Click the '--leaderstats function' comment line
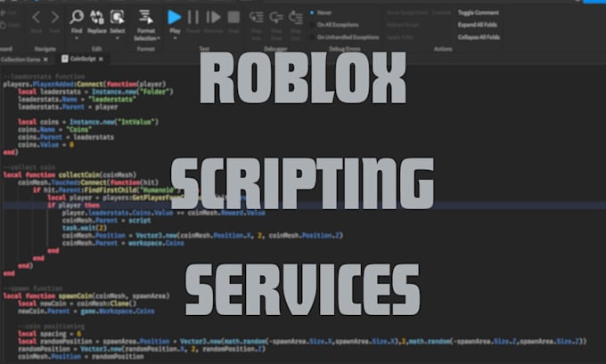The width and height of the screenshot is (606, 364). (44, 77)
